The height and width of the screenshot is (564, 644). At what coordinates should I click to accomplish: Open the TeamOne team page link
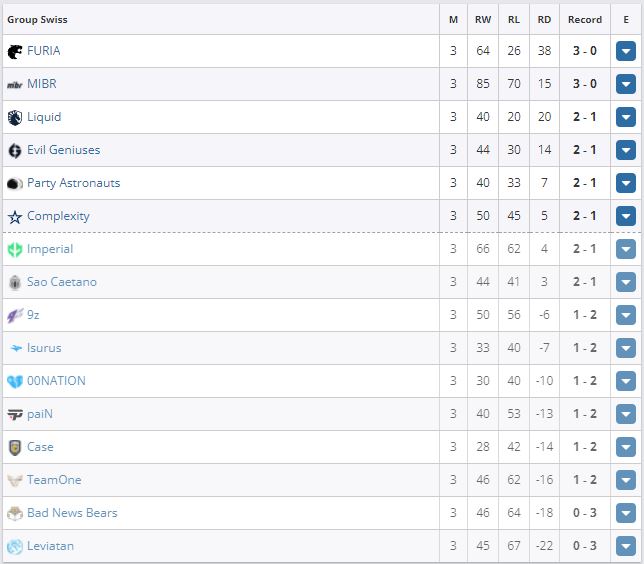click(54, 480)
